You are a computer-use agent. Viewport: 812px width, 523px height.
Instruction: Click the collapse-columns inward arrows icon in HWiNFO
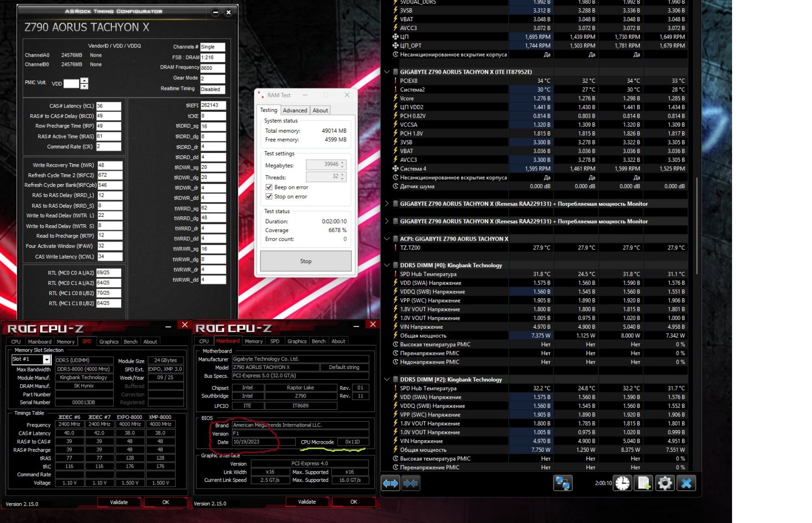(411, 483)
